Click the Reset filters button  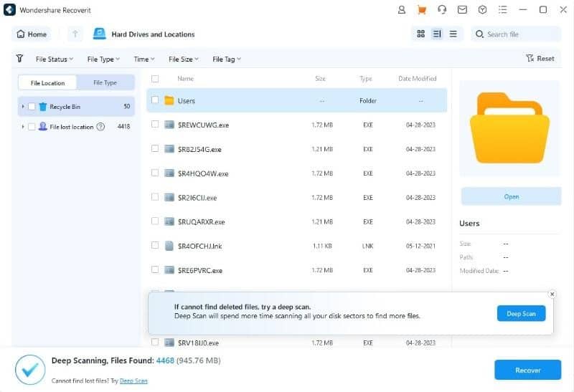540,58
